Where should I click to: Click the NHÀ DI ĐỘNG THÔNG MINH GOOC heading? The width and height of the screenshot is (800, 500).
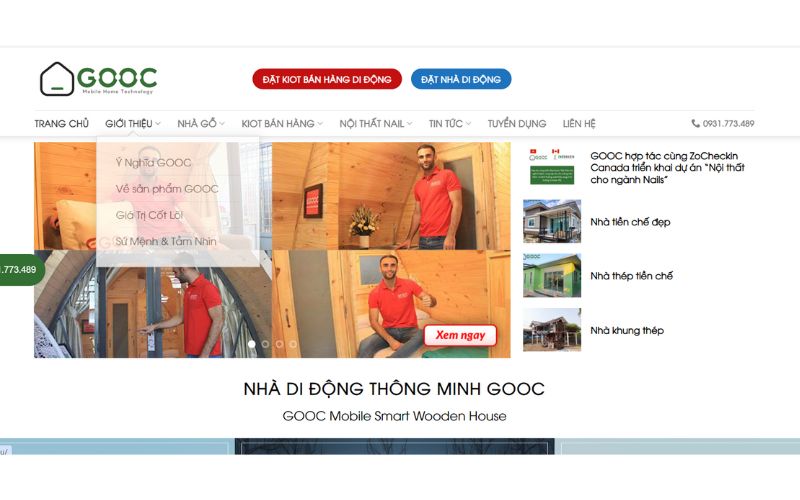pos(394,389)
